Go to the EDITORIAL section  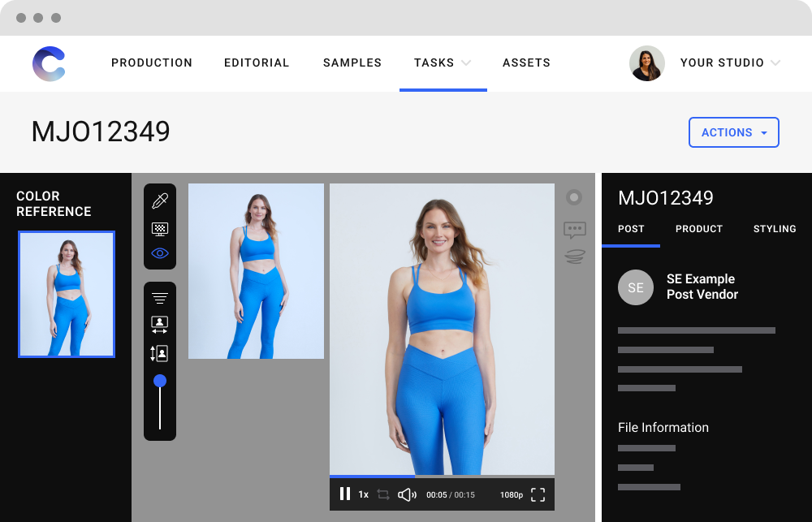coord(257,63)
